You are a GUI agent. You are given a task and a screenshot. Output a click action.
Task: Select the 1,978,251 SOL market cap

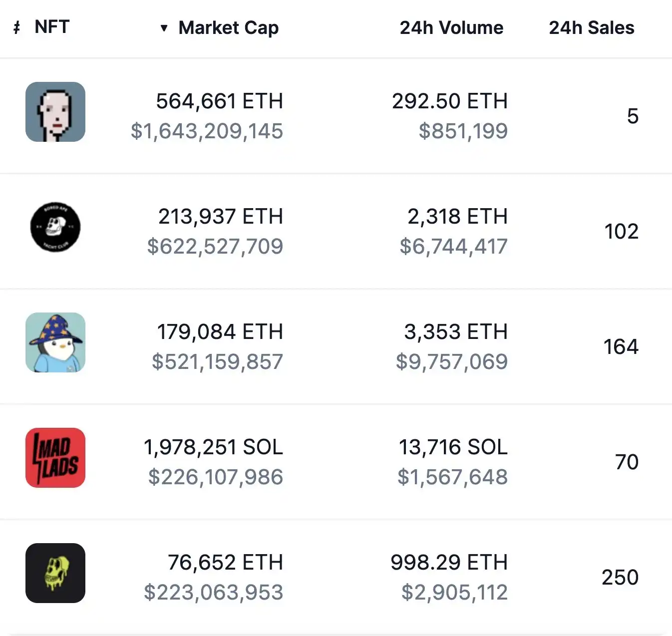point(213,447)
